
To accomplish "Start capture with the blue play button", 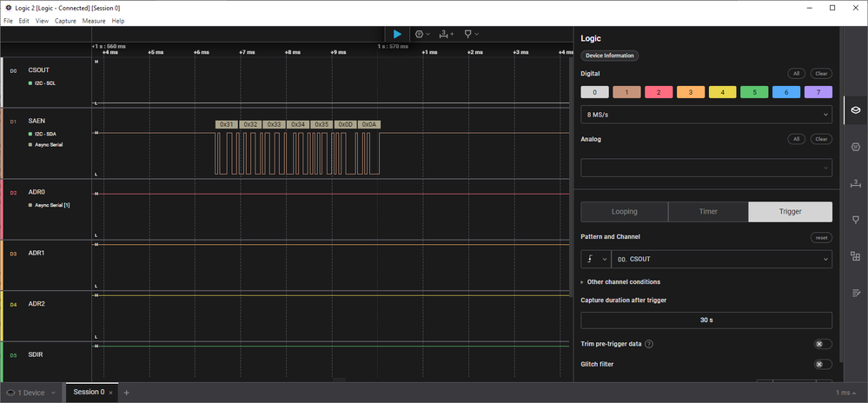I will coord(397,34).
